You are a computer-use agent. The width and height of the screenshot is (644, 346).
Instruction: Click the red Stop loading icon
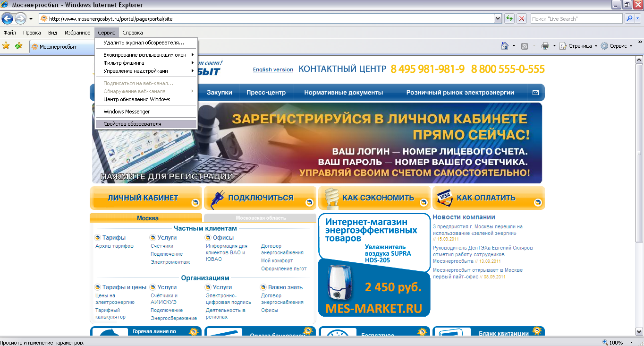[x=521, y=19]
